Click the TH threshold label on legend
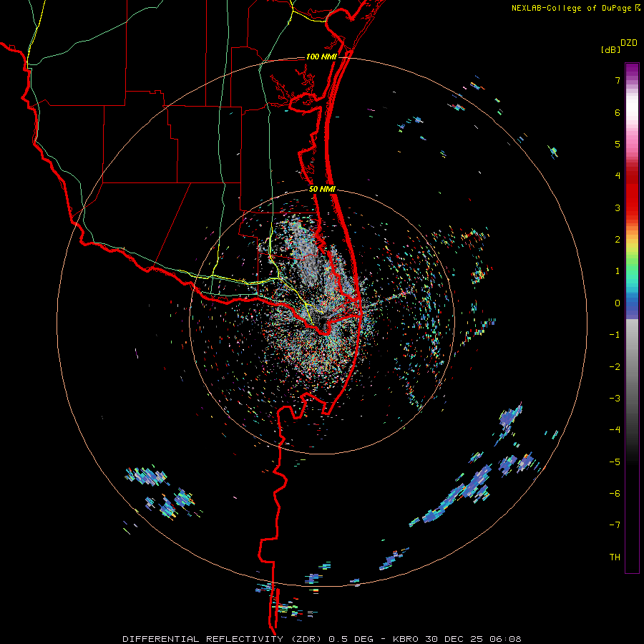Viewport: 644px width, 644px height. tap(615, 557)
